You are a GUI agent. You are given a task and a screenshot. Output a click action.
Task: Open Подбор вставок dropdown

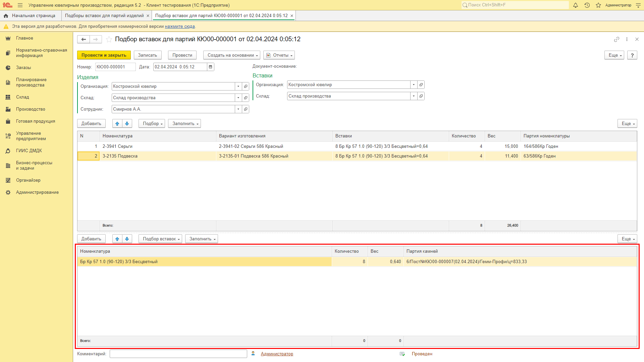tap(160, 239)
